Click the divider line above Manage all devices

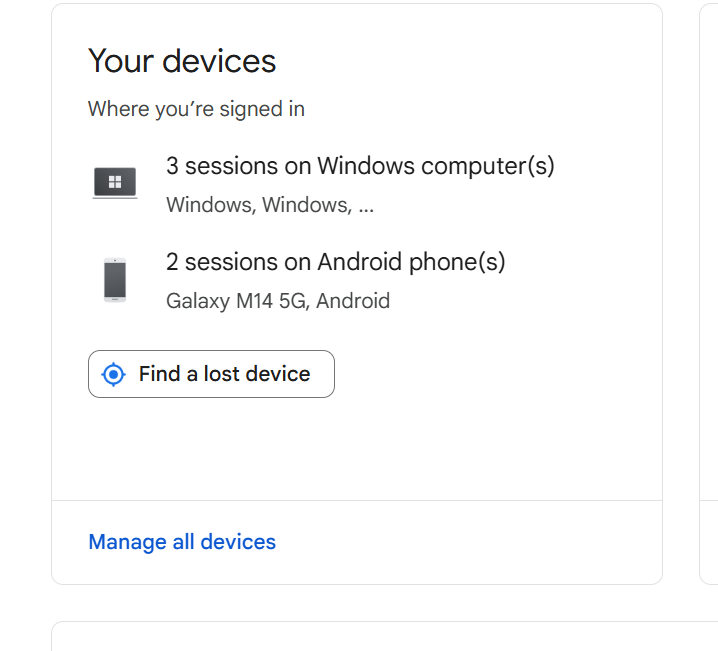[356, 500]
